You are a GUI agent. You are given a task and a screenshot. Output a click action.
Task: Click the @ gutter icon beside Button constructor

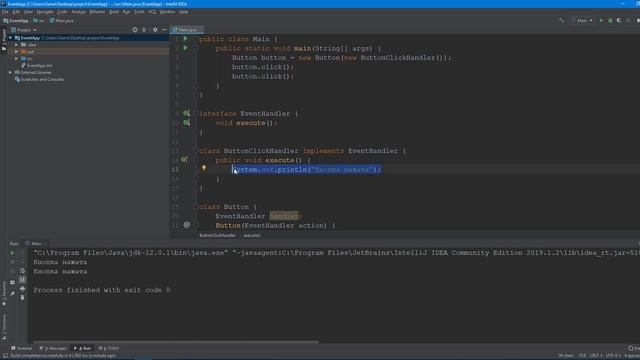pyautogui.click(x=187, y=225)
